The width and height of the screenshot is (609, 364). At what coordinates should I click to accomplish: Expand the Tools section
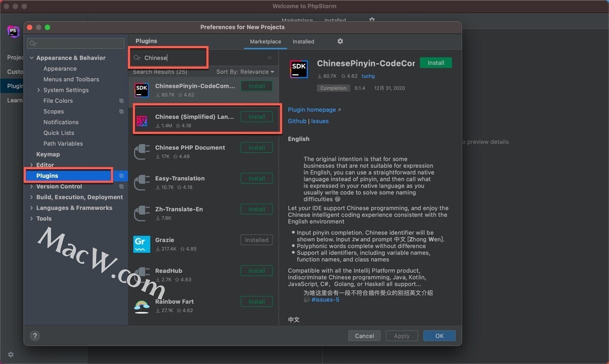31,219
